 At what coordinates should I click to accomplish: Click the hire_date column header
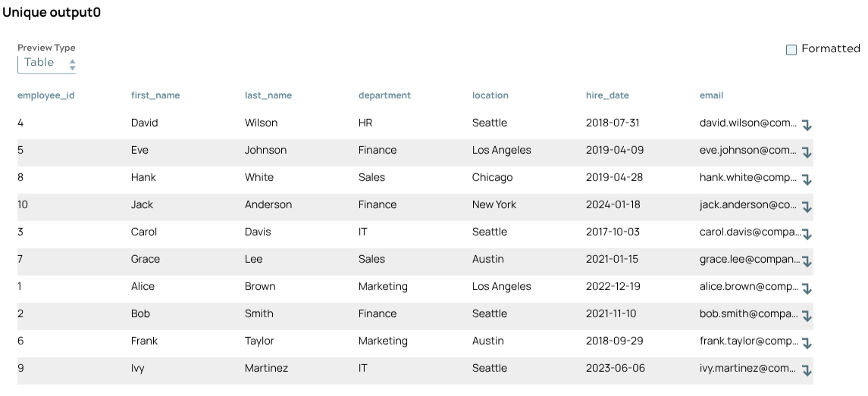click(x=607, y=95)
